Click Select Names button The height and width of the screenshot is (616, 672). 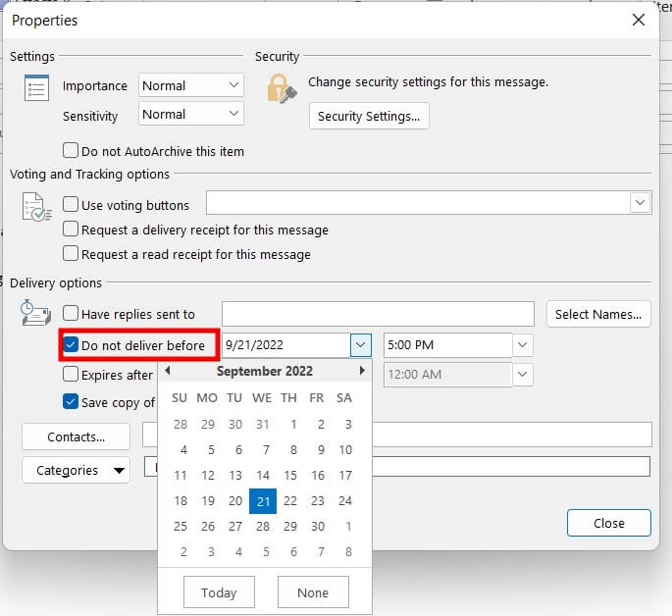(x=598, y=315)
